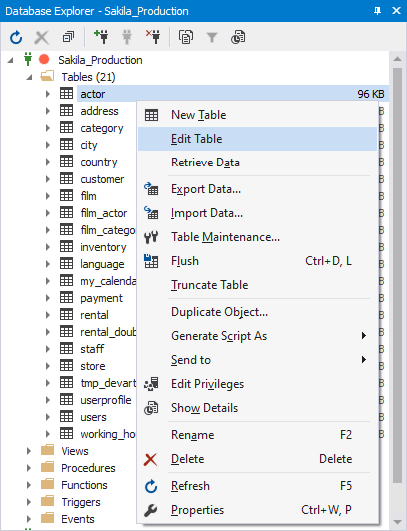Image resolution: width=407 pixels, height=531 pixels.
Task: Click the Table Maintenance tools icon
Action: [x=151, y=237]
